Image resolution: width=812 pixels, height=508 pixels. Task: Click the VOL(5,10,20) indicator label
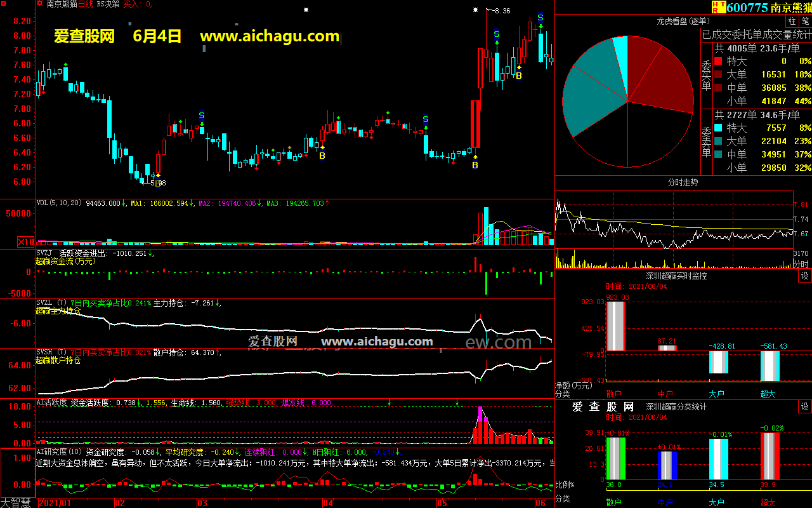tap(60, 203)
